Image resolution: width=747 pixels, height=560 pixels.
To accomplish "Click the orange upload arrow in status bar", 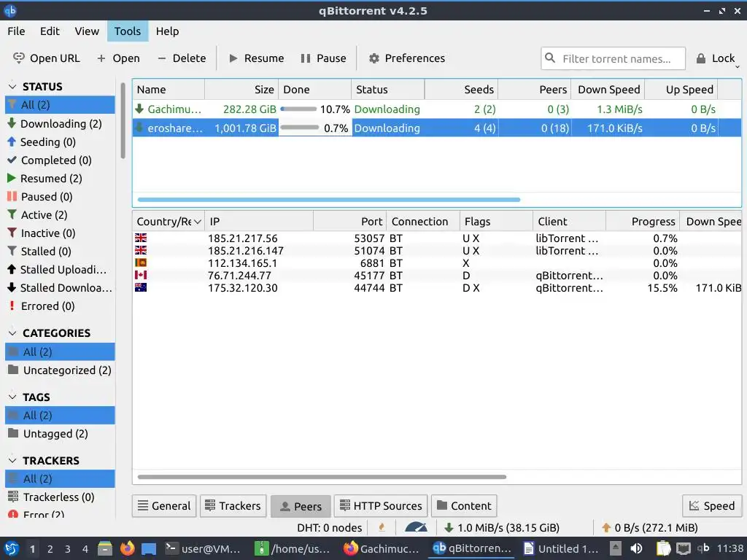I will coord(606,528).
